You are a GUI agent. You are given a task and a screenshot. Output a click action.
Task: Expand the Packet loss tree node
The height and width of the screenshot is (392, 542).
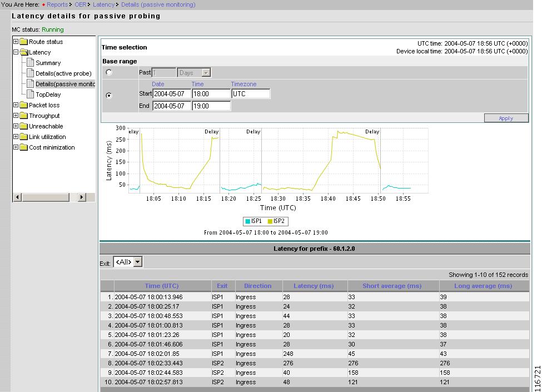click(x=16, y=105)
